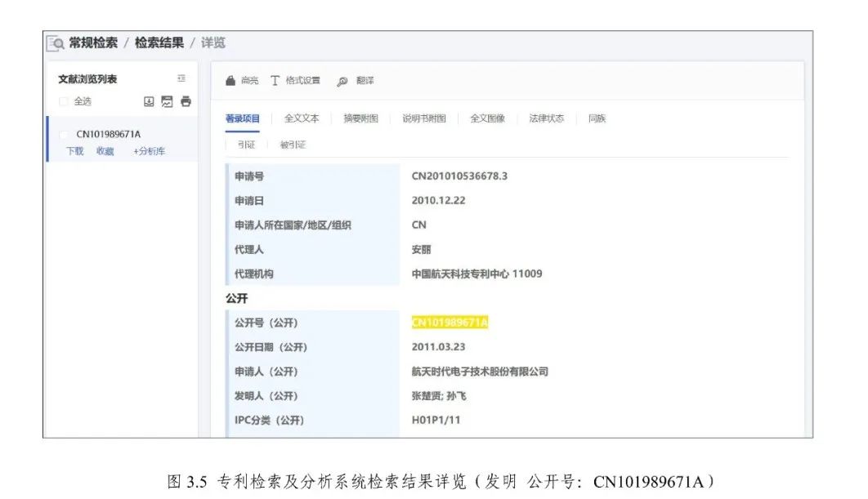
Task: Click the 收藏 link to bookmark the document
Action: (105, 151)
